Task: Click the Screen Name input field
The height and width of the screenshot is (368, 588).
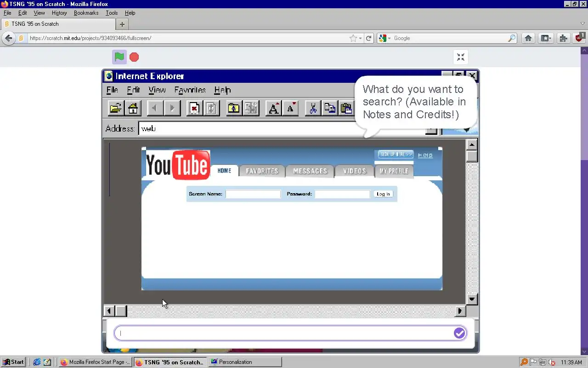Action: click(253, 194)
